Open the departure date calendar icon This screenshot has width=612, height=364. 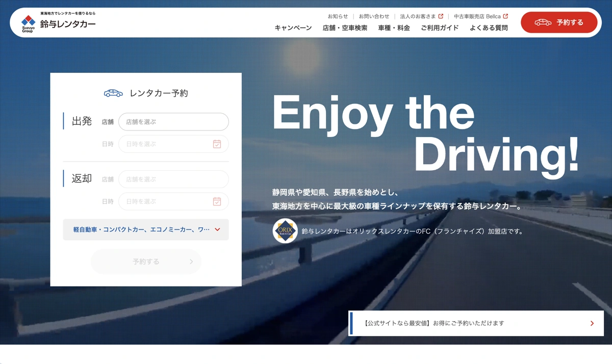coord(217,144)
